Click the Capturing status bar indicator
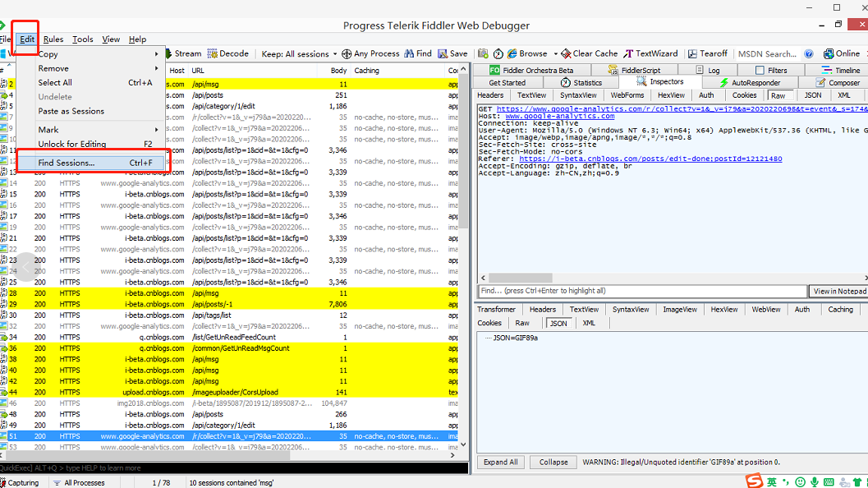The height and width of the screenshot is (488, 868). [x=20, y=483]
